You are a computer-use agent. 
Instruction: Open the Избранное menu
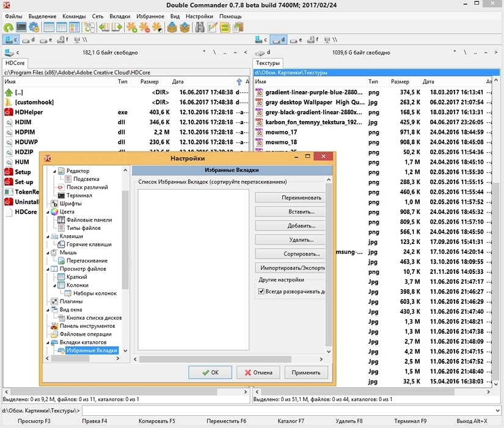150,16
